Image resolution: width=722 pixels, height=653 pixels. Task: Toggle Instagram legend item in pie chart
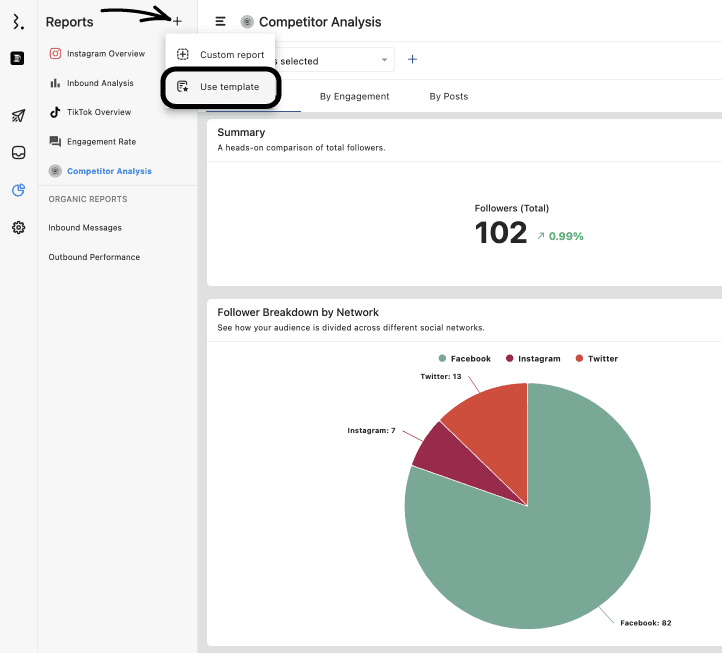pyautogui.click(x=533, y=358)
